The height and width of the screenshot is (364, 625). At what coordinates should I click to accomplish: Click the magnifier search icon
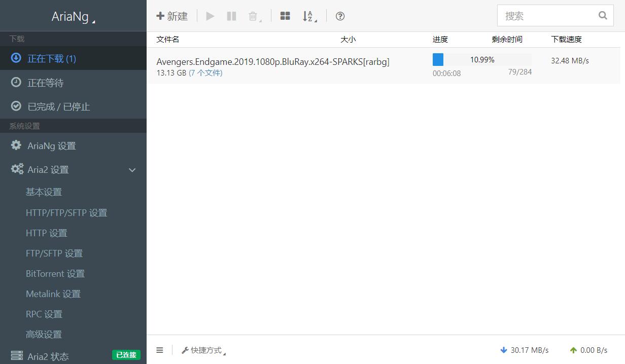(x=603, y=16)
